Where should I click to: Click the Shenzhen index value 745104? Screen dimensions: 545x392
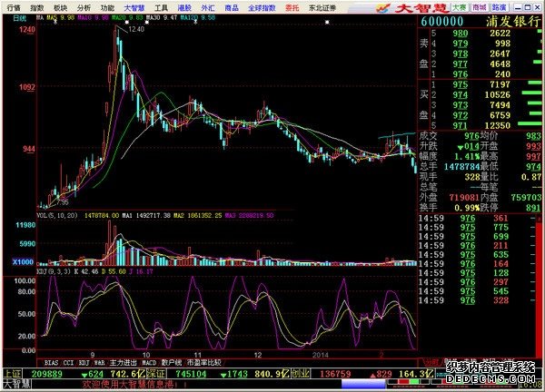tap(191, 374)
